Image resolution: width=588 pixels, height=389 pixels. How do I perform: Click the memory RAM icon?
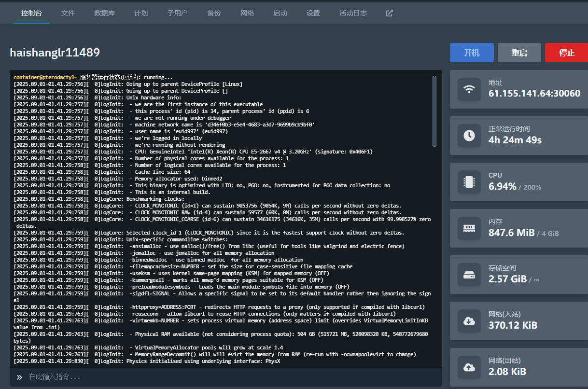[469, 228]
